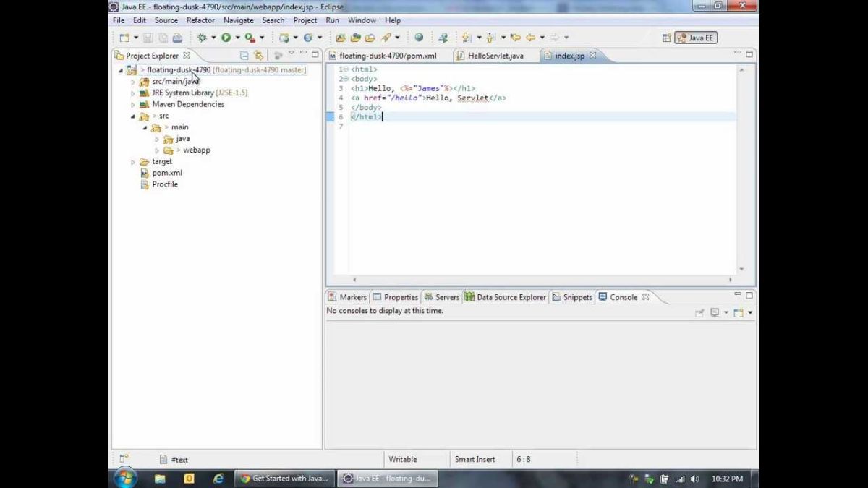Click the Previous Annotation arrow icon
Image resolution: width=868 pixels, height=488 pixels.
(x=491, y=38)
